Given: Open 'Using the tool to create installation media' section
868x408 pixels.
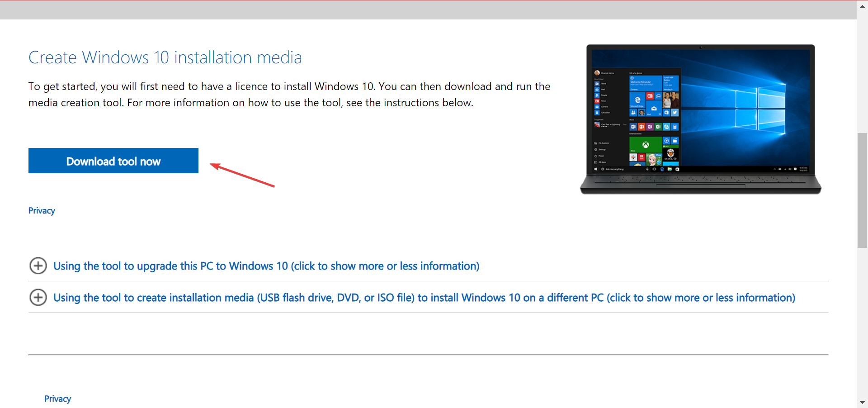Looking at the screenshot, I should [x=424, y=298].
